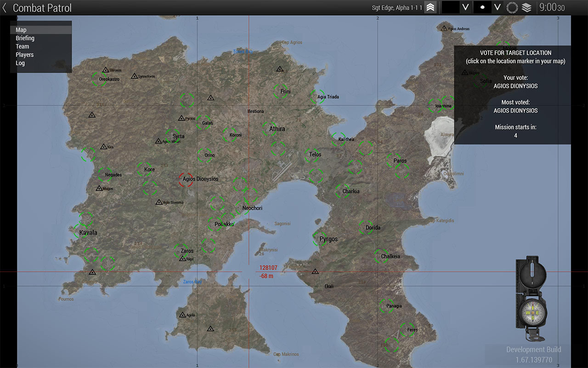The width and height of the screenshot is (588, 368).
Task: Vote for the Feres location marker
Action: click(x=407, y=329)
